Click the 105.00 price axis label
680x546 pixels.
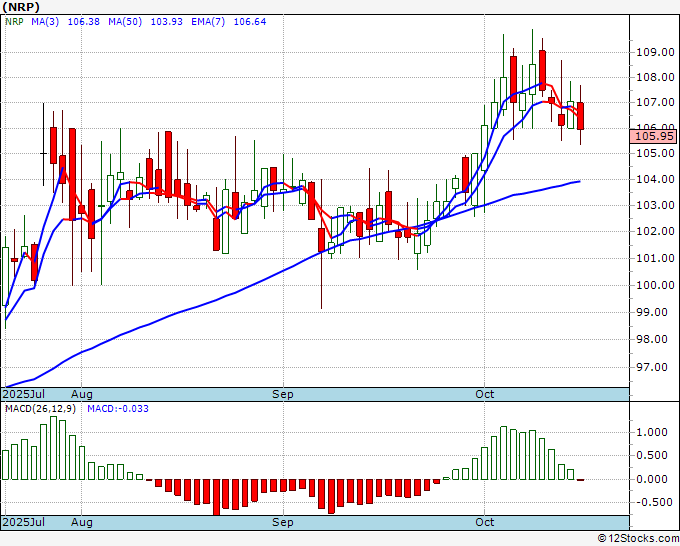pyautogui.click(x=655, y=153)
